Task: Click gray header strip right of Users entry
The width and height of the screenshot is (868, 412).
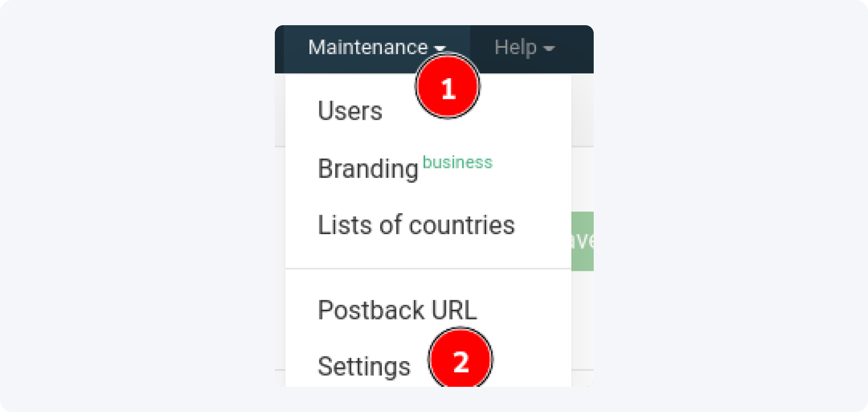Action: [582, 110]
